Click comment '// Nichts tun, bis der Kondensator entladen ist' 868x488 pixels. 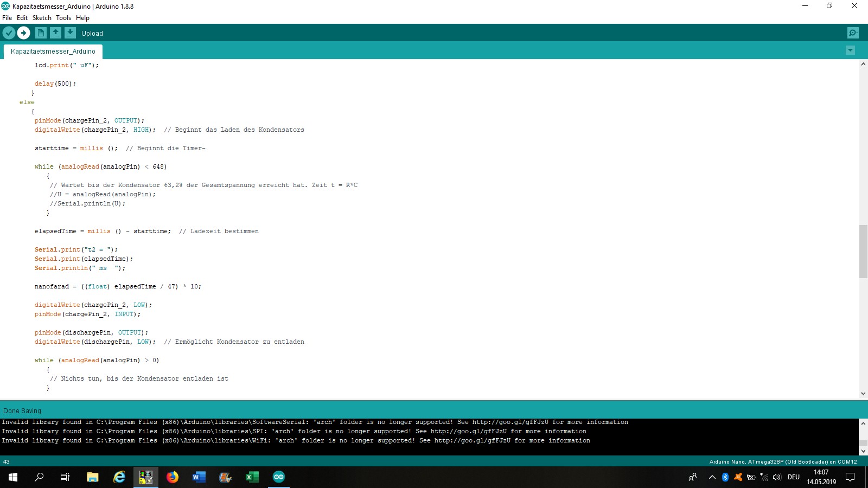[x=139, y=378]
